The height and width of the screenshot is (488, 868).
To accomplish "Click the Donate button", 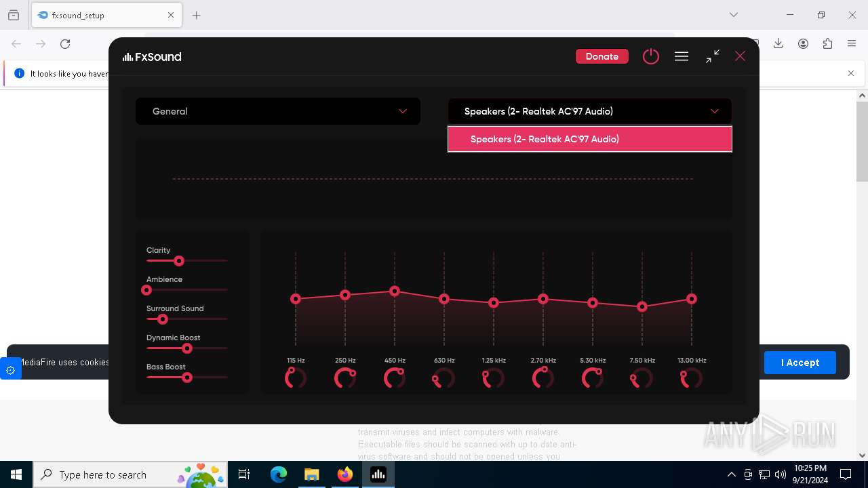I will 601,56.
